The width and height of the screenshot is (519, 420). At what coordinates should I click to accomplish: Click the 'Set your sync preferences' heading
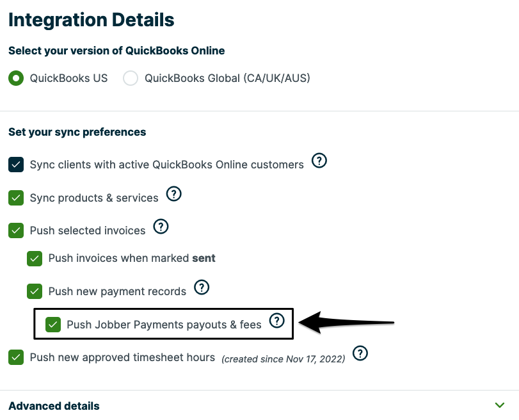tap(77, 132)
